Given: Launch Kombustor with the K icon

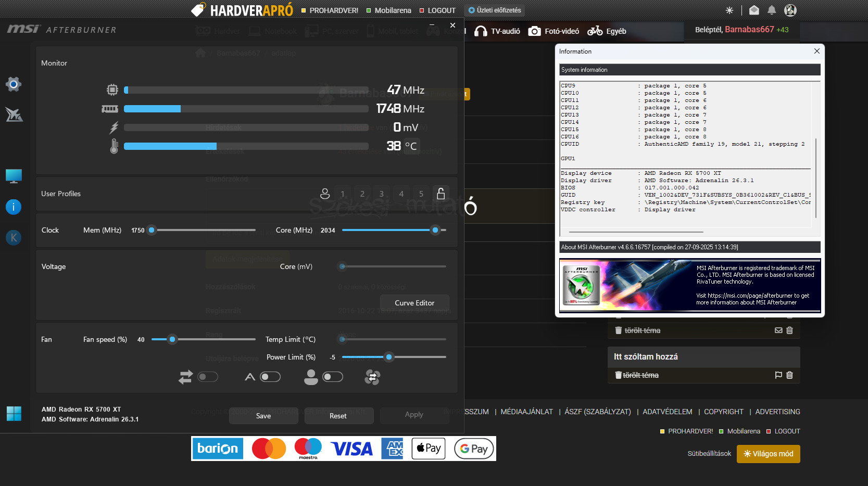Looking at the screenshot, I should pos(14,238).
